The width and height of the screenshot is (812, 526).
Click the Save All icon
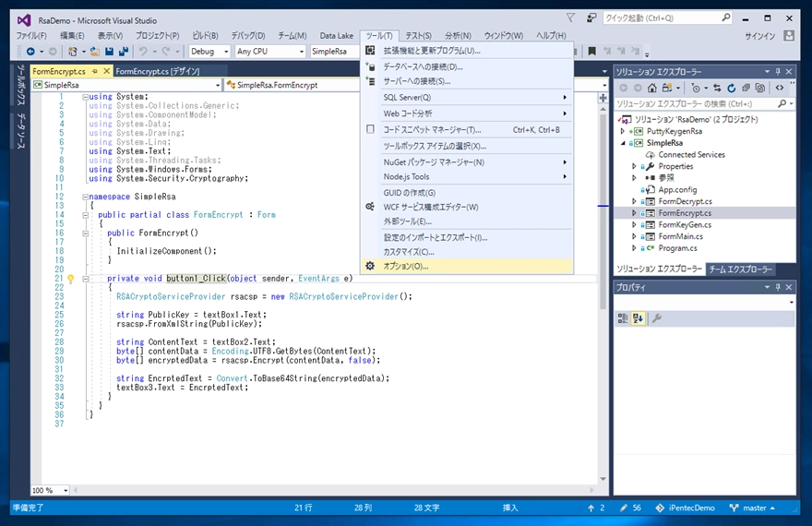coord(124,52)
